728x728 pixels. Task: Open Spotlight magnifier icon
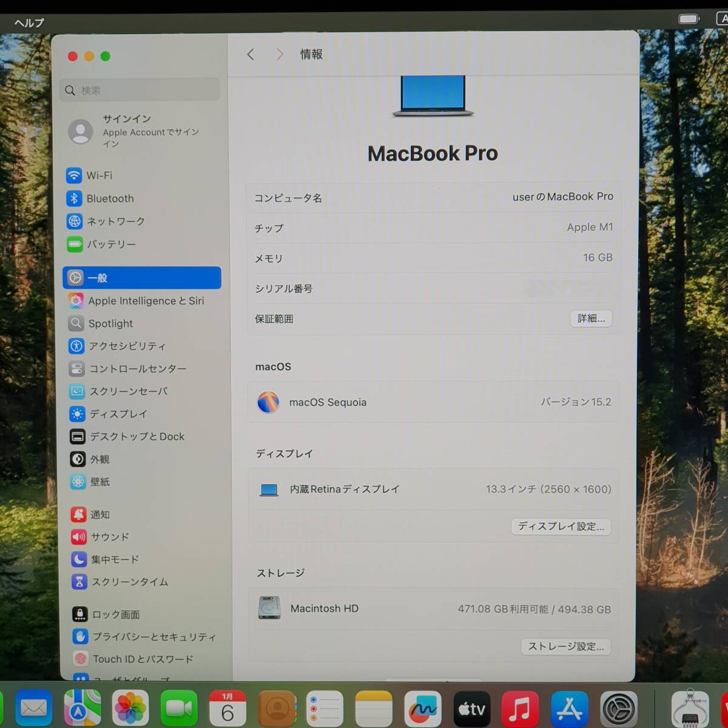tap(76, 323)
